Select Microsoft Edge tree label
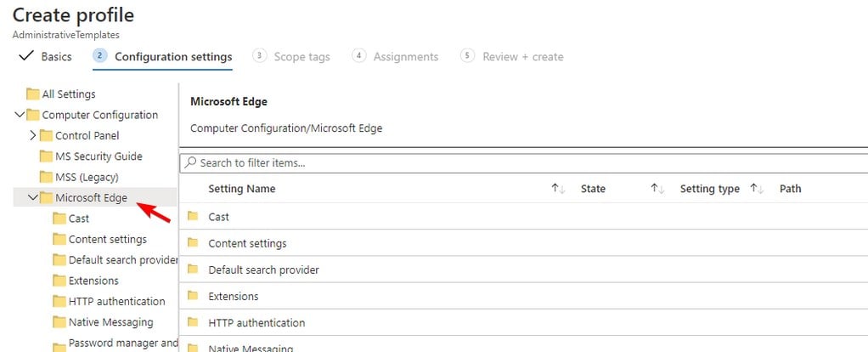 (x=91, y=198)
